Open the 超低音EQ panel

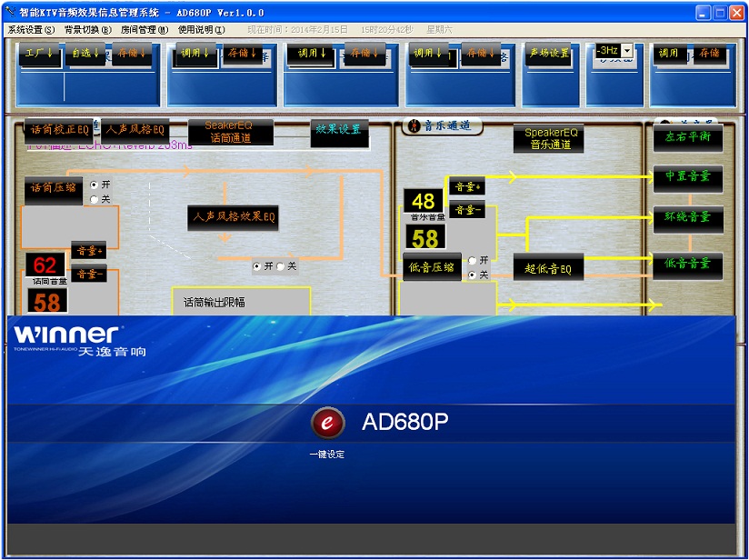(x=548, y=267)
